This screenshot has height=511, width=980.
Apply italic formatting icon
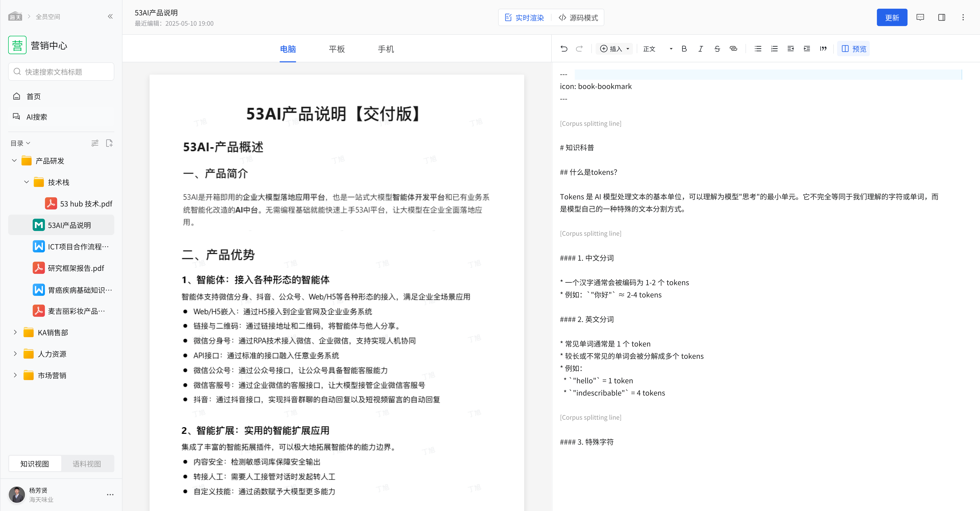(700, 49)
